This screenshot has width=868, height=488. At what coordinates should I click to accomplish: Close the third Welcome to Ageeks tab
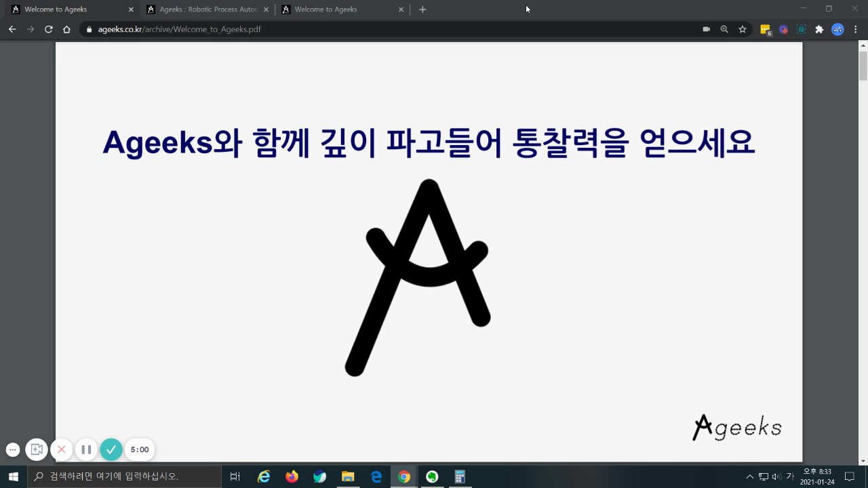(401, 9)
